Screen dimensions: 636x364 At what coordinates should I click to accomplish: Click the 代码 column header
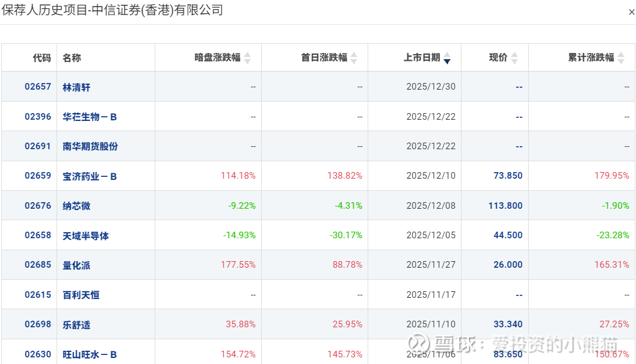(x=42, y=58)
